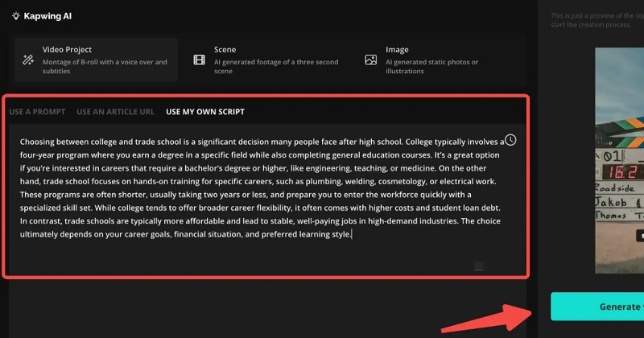Open script history with the clock icon
This screenshot has height=338, width=644.
coord(510,140)
